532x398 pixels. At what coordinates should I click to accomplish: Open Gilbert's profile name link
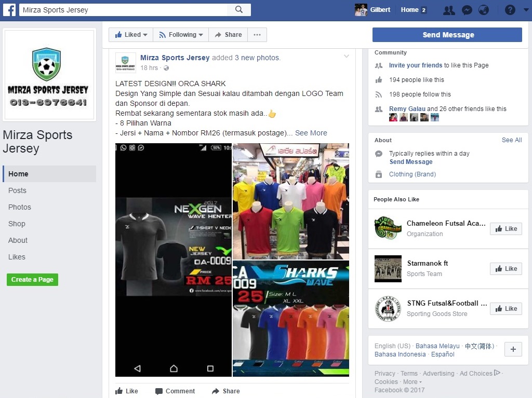pos(380,10)
